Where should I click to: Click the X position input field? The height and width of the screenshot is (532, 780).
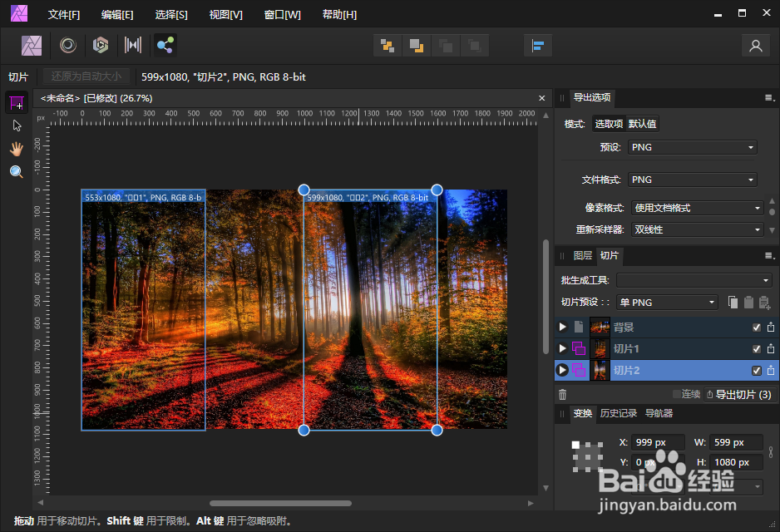point(658,441)
